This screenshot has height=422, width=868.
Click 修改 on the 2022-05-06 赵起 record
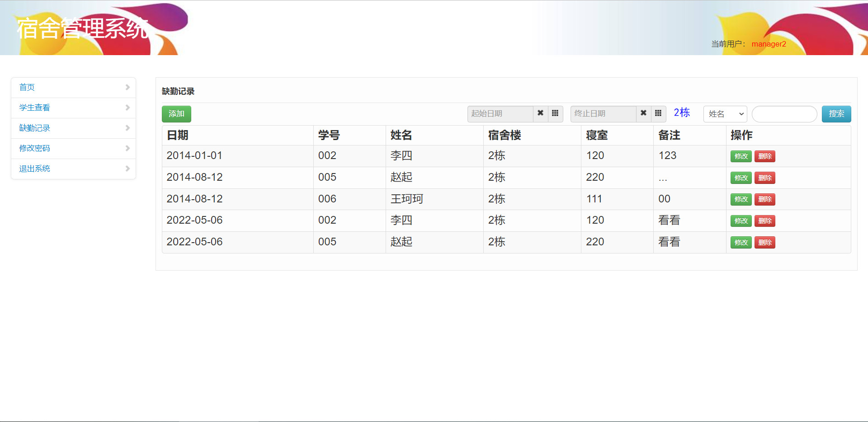tap(741, 242)
